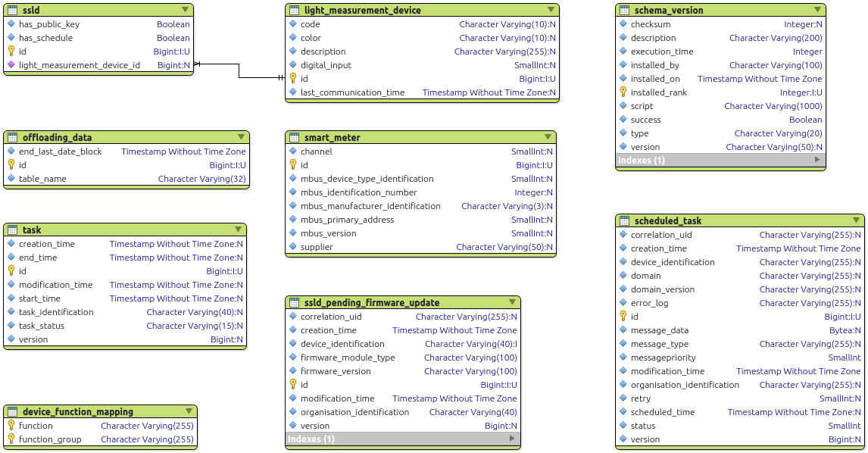Collapse the scheduled_task table arrow
868x453 pixels.
point(854,220)
